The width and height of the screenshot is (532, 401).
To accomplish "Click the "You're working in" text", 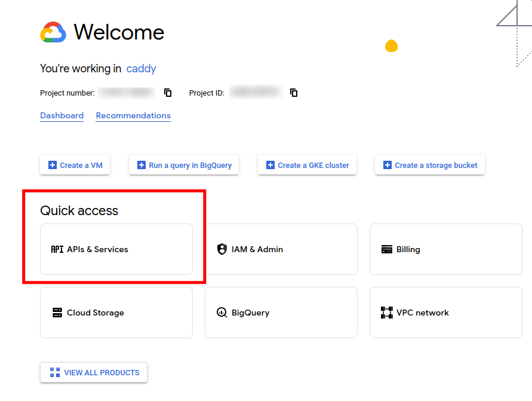I will [x=81, y=69].
